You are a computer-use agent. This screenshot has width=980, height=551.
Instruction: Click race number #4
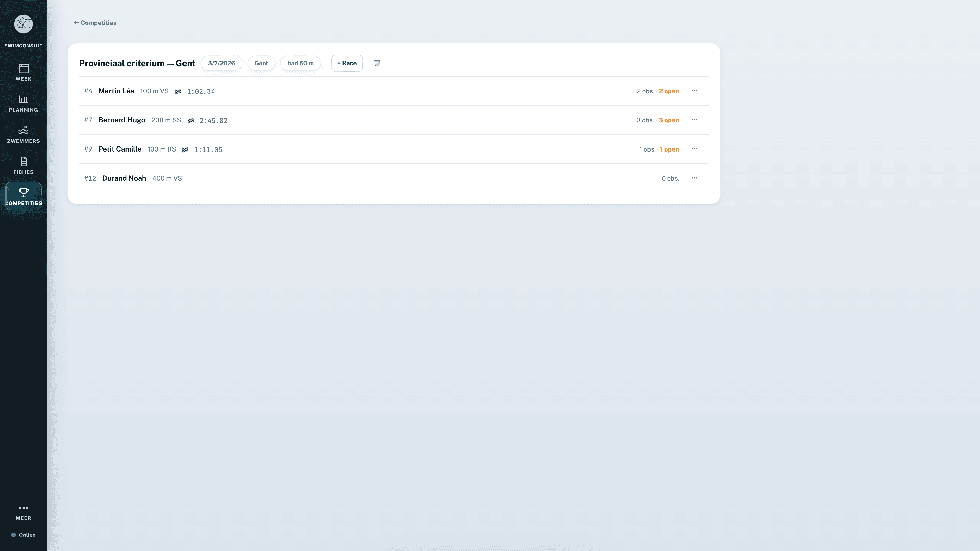pos(88,91)
